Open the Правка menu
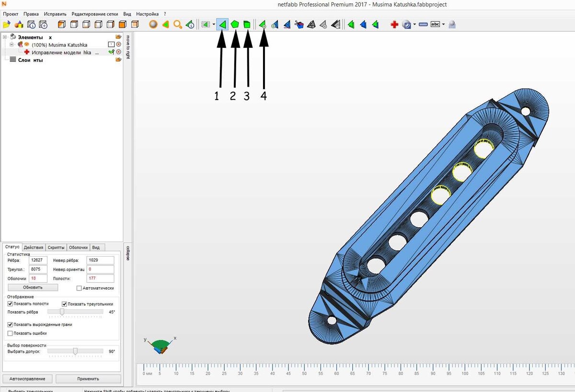Viewport: 575px width, 392px height. [31, 14]
